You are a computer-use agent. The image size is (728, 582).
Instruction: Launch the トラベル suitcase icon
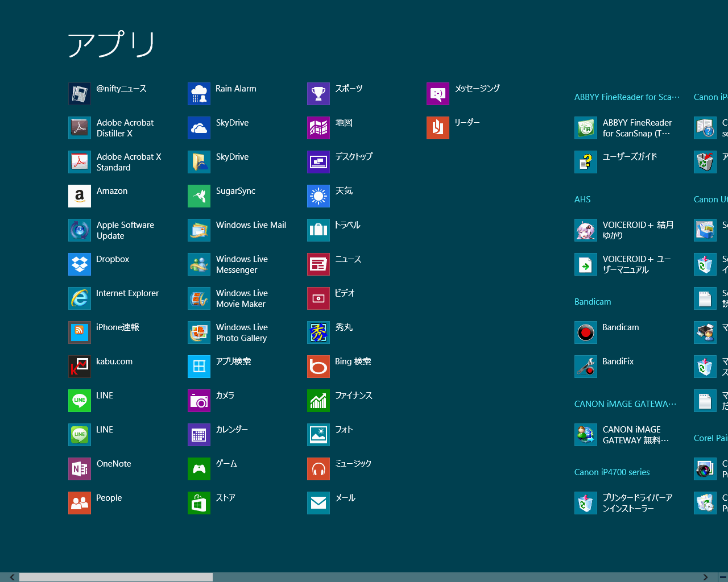click(x=318, y=230)
